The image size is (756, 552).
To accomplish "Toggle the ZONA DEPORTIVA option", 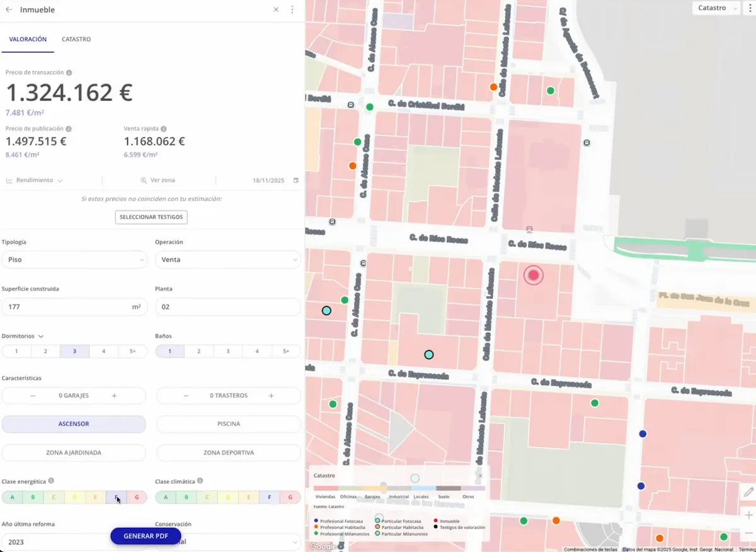I will (228, 452).
